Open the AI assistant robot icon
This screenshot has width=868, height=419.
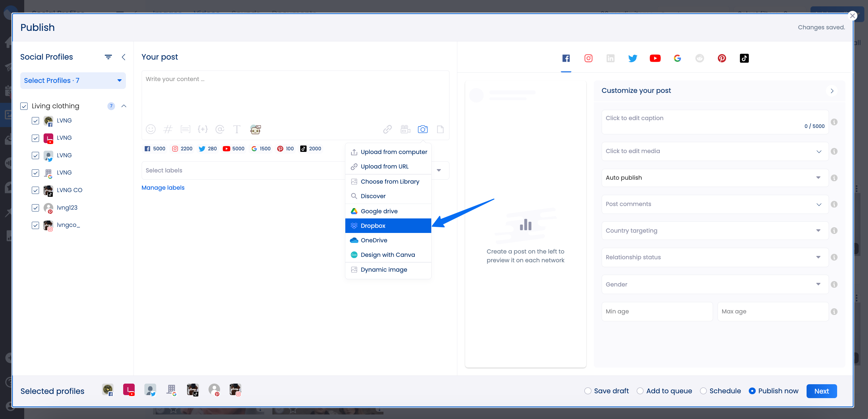[x=256, y=129]
